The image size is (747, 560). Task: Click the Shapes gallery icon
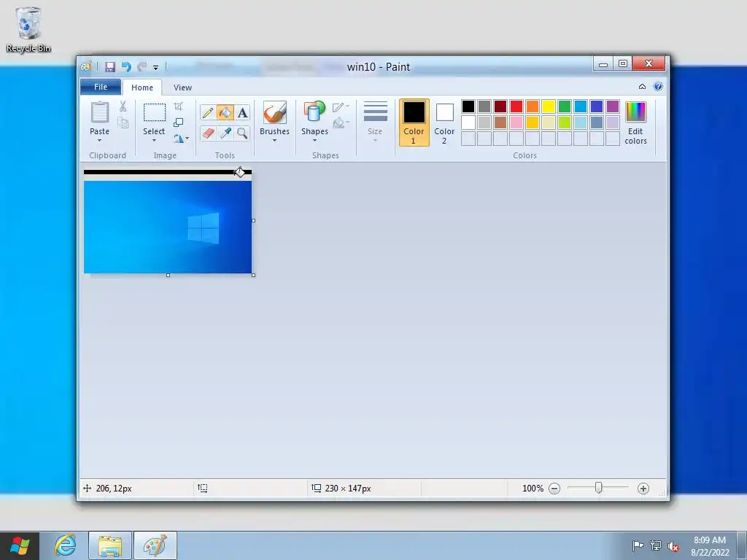pos(314,112)
